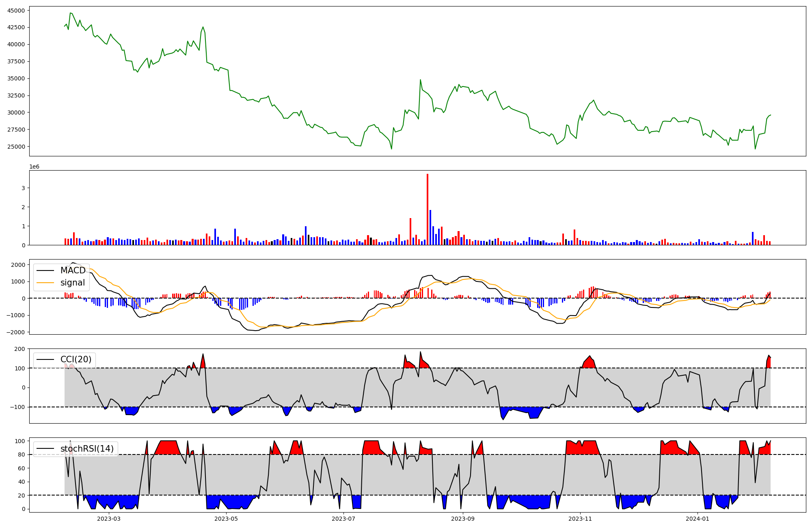Viewport: 812px width, 528px height.
Task: Click the tallest red volume bar
Action: pyautogui.click(x=428, y=209)
